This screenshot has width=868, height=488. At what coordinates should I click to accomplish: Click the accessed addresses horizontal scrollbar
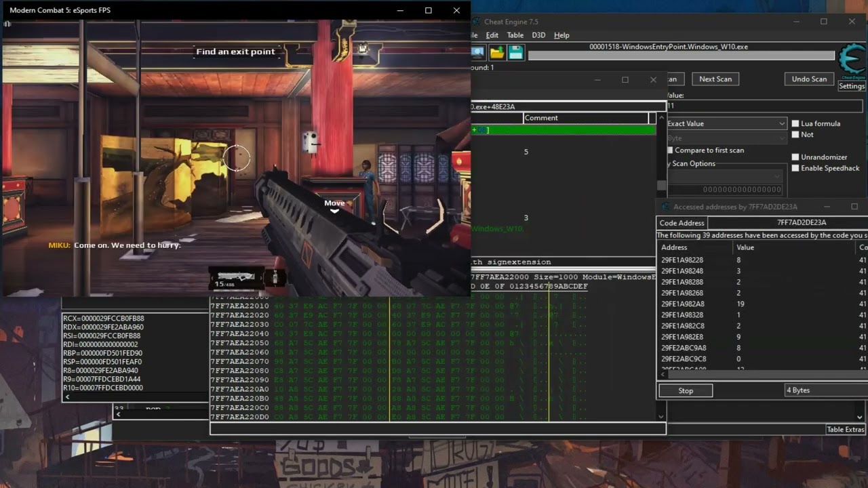(x=762, y=374)
